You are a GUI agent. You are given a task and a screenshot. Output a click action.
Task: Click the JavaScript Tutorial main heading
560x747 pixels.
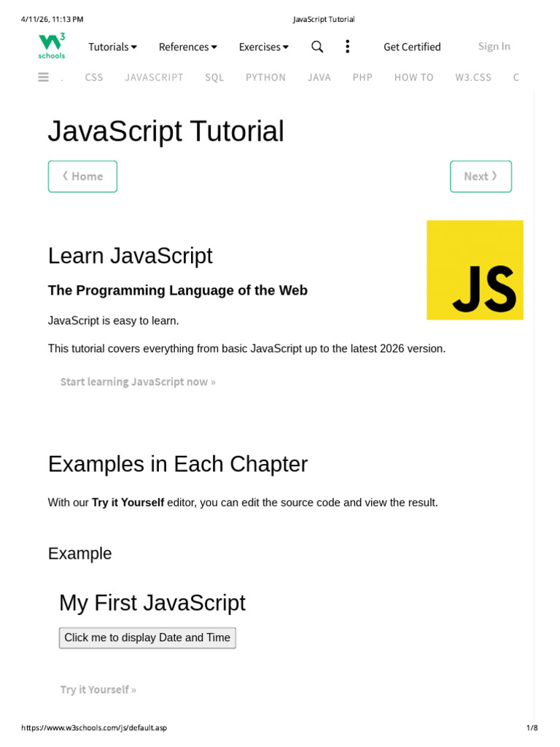point(166,131)
